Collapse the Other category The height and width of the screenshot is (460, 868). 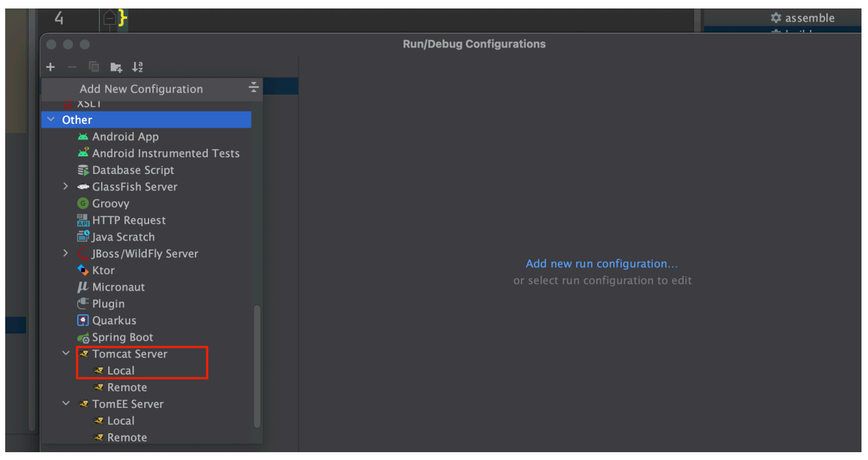(x=51, y=120)
